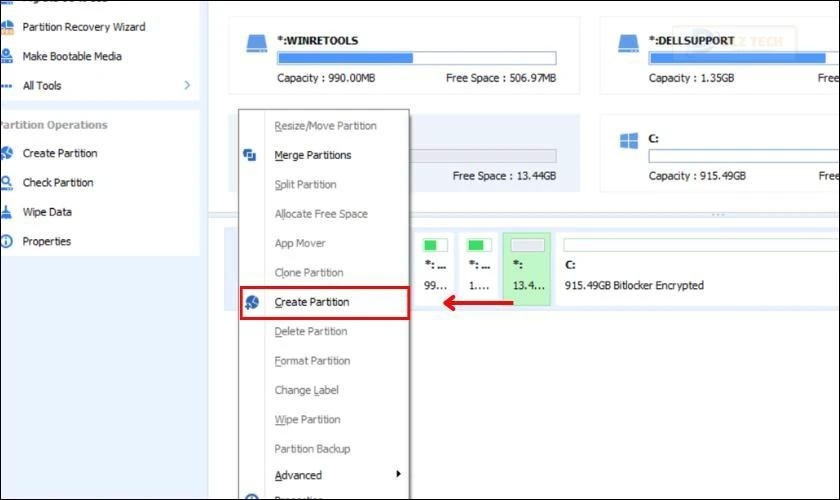The image size is (840, 500).
Task: Choose Format Partition menu entry
Action: point(312,361)
